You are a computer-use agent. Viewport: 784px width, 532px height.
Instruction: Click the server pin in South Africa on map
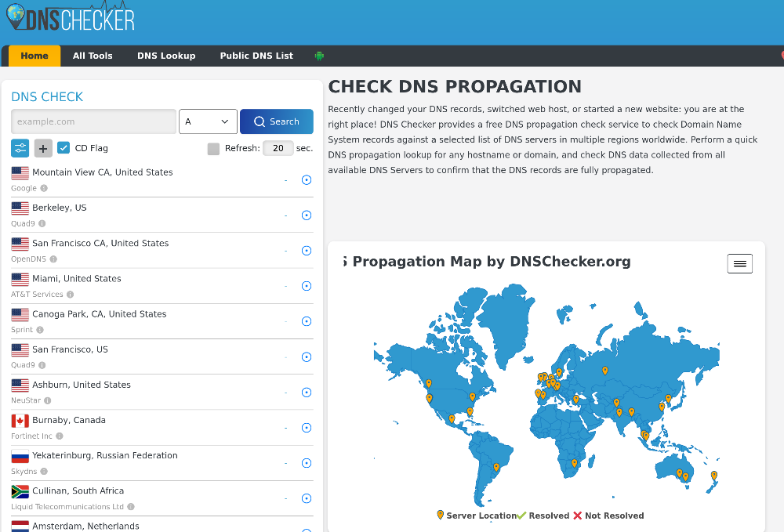click(x=575, y=463)
